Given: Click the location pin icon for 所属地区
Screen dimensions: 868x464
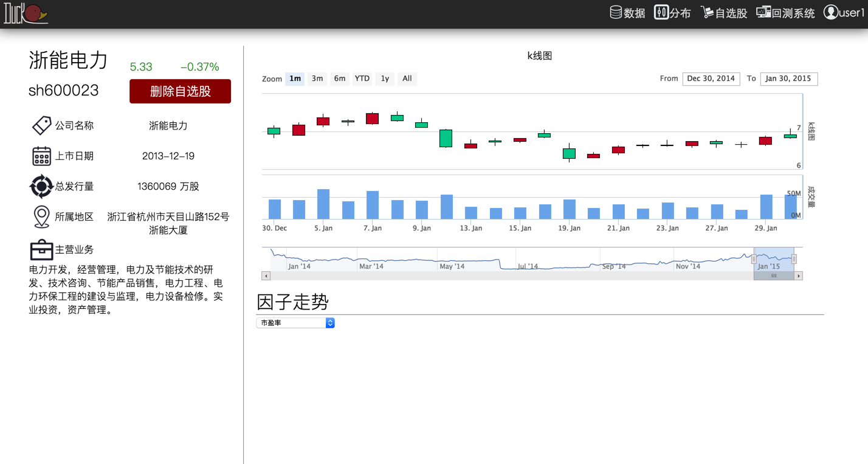Looking at the screenshot, I should tap(41, 216).
